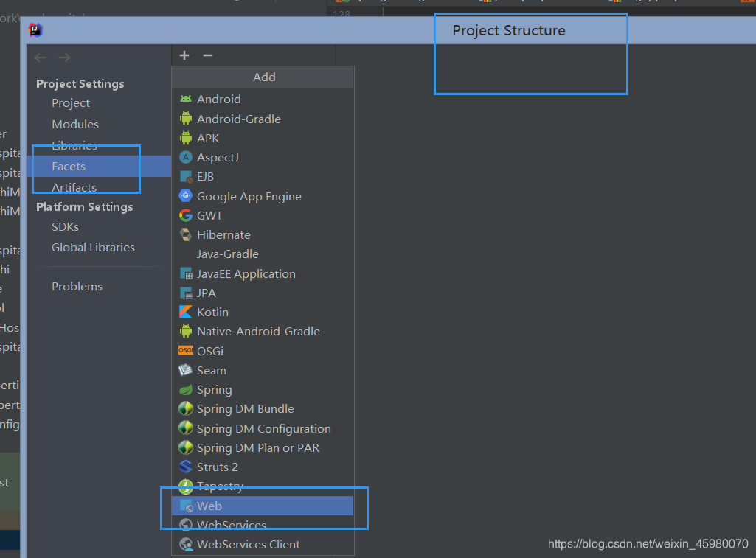Choose Spring DM Configuration entry

(263, 428)
